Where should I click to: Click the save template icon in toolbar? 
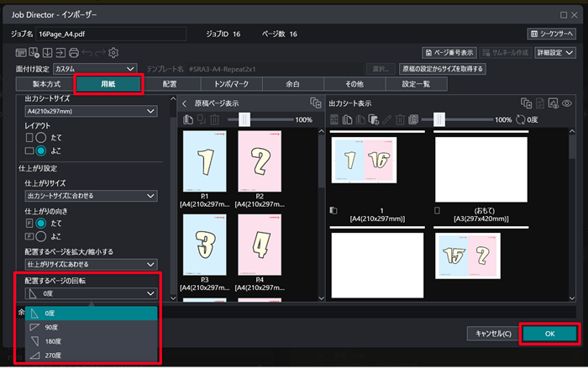click(x=34, y=53)
